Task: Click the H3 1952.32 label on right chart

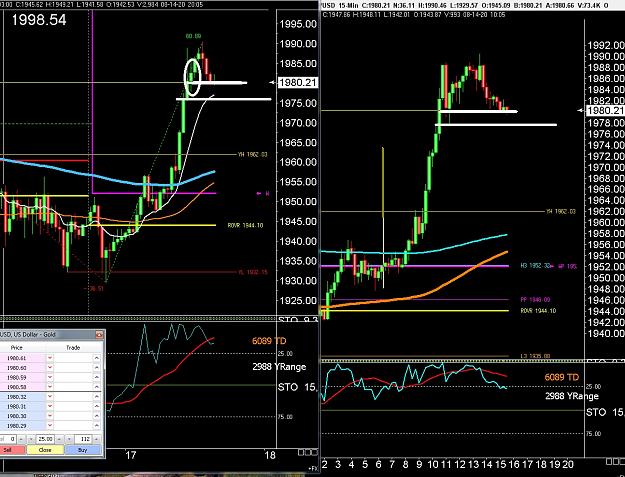Action: tap(535, 266)
